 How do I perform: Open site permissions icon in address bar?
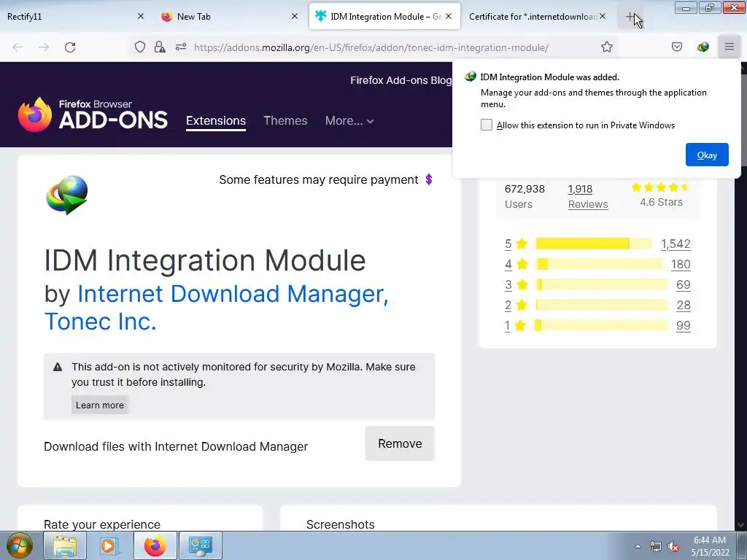181,47
